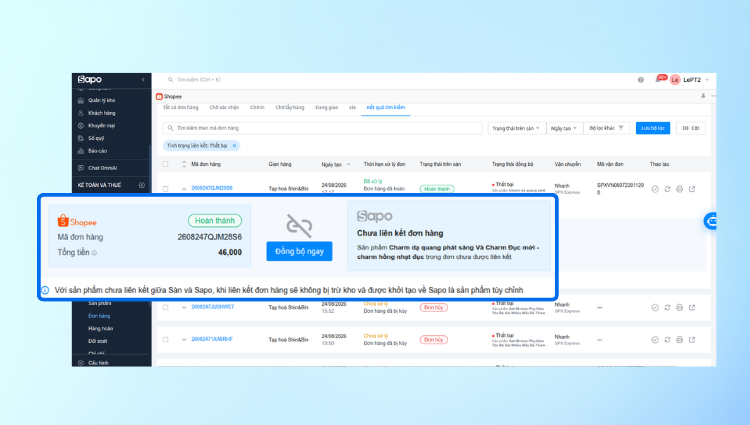
Task: Expand the row for order 26082471XA6RHF
Action: pos(184,339)
